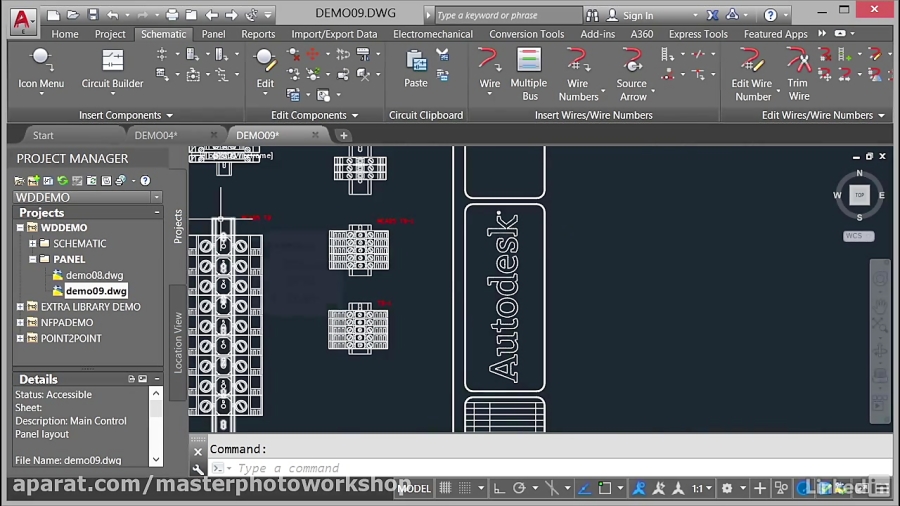This screenshot has height=506, width=900.
Task: Switch to Import/Export Data tab
Action: pyautogui.click(x=334, y=34)
